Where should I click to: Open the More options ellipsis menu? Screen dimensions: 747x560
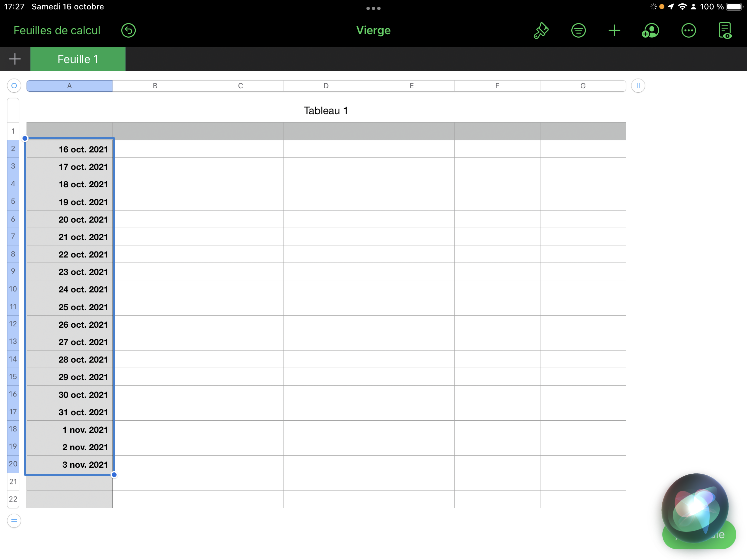(x=688, y=31)
